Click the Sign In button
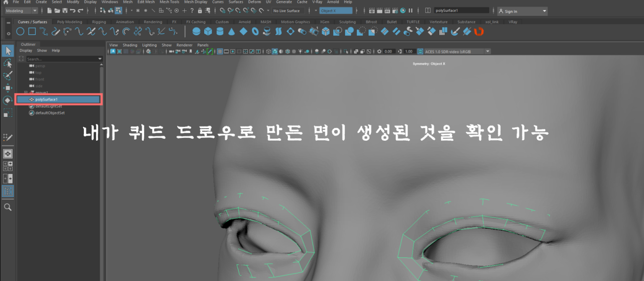Screen dimensions: 644x281 (x=512, y=10)
